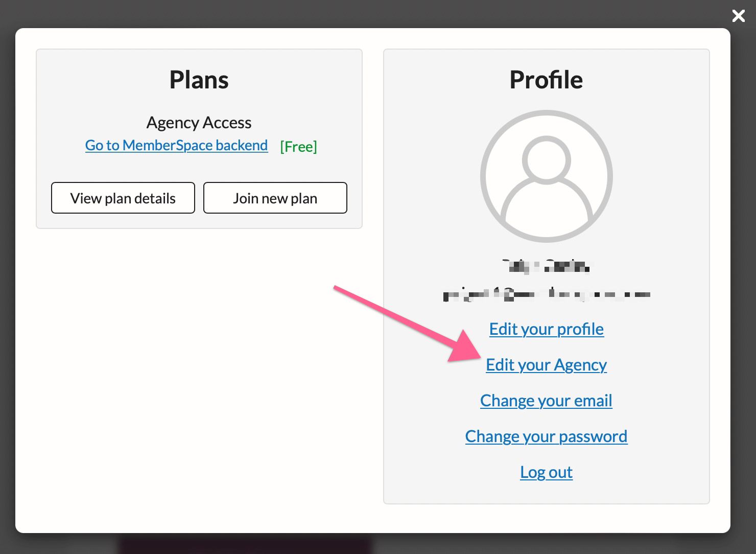
Task: Open Edit your profile
Action: (546, 329)
